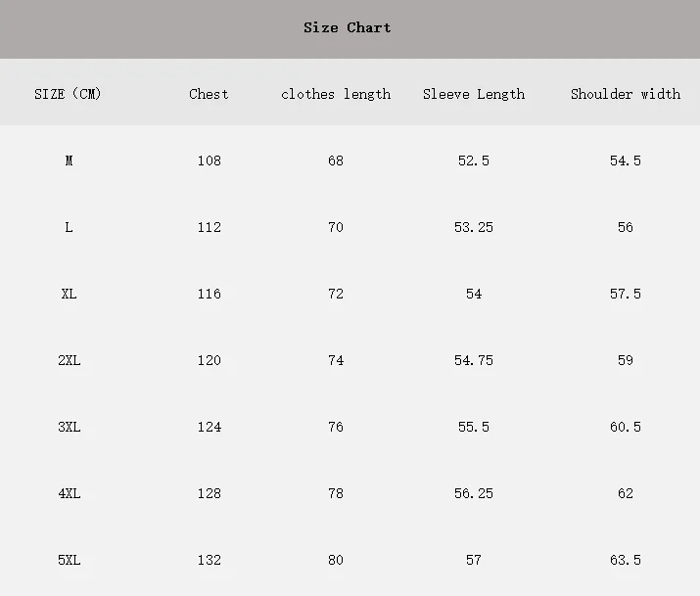Screen dimensions: 700x596
Task: Select the 2XL size row label
Action: coord(70,360)
